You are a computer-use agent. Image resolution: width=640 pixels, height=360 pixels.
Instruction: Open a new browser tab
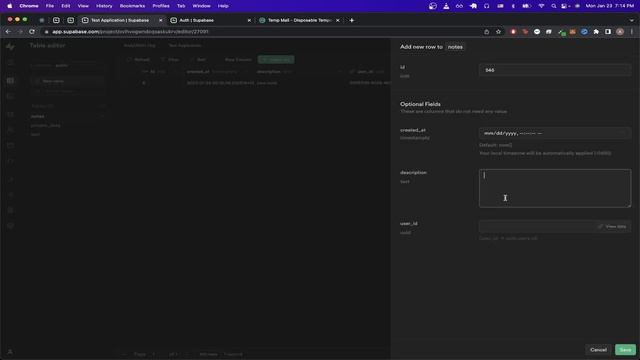pyautogui.click(x=351, y=20)
